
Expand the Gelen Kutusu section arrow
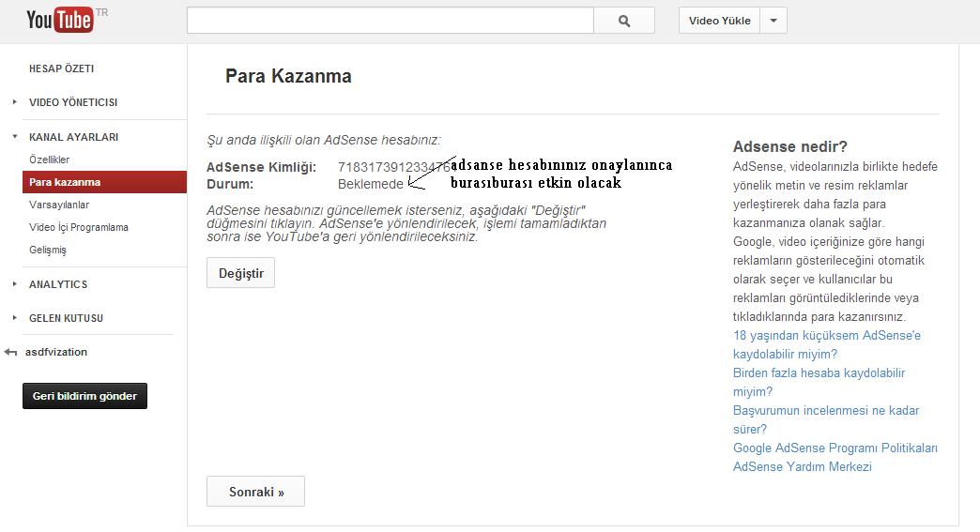(x=14, y=318)
